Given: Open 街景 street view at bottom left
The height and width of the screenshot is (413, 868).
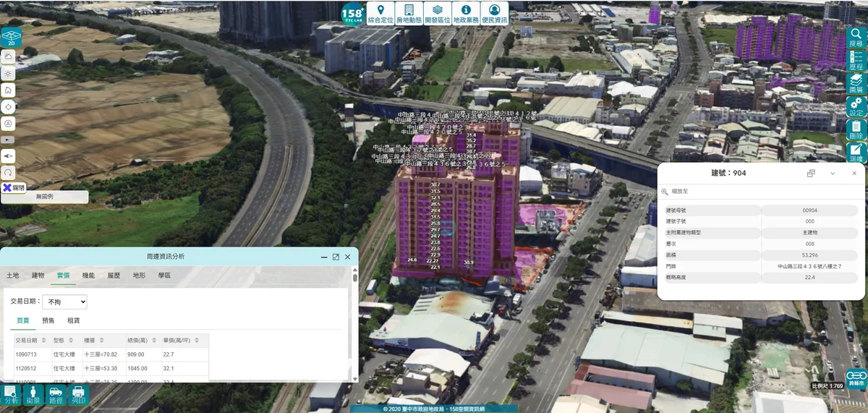Looking at the screenshot, I should coord(33,395).
